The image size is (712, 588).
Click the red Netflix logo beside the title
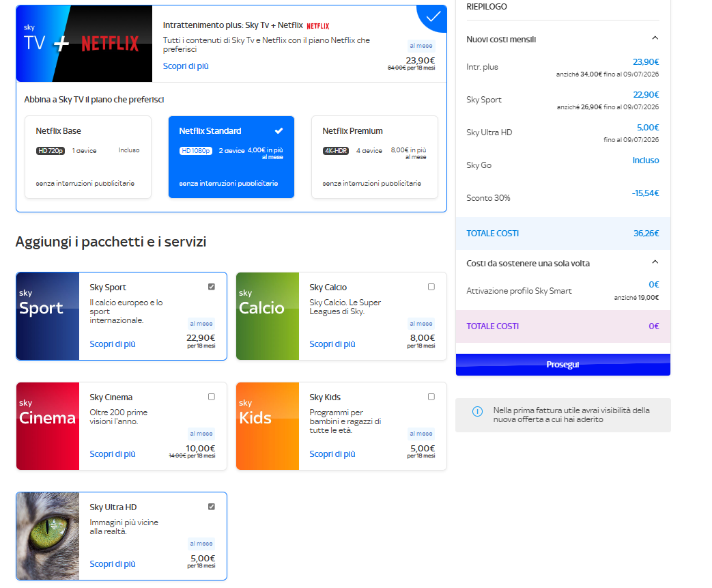point(318,27)
